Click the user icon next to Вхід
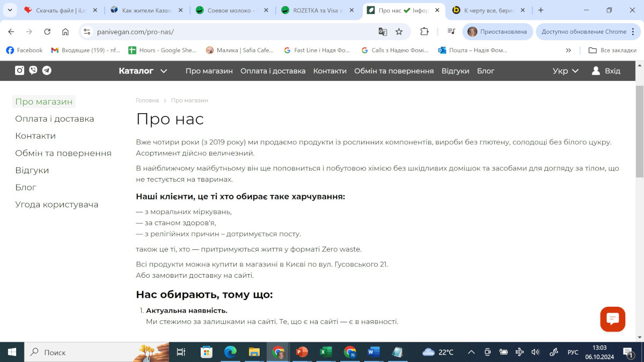This screenshot has width=644, height=362. 596,71
